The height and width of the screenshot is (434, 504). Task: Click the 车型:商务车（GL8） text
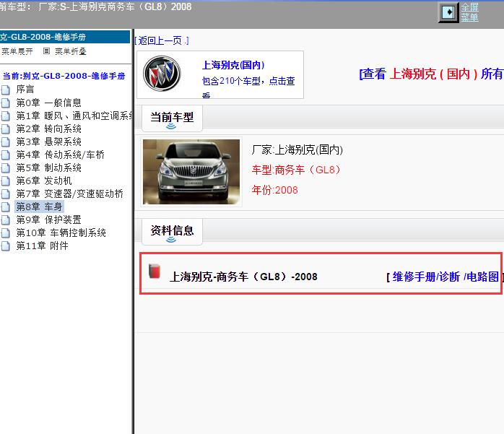(x=296, y=170)
